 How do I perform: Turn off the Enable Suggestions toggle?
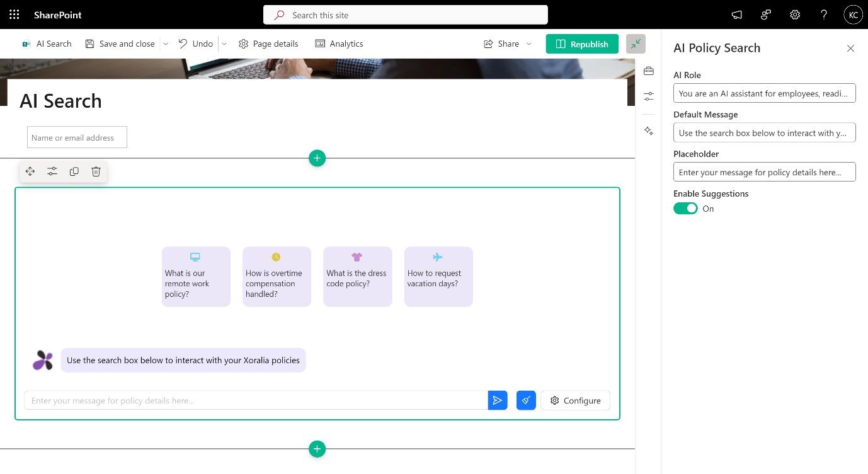[685, 209]
